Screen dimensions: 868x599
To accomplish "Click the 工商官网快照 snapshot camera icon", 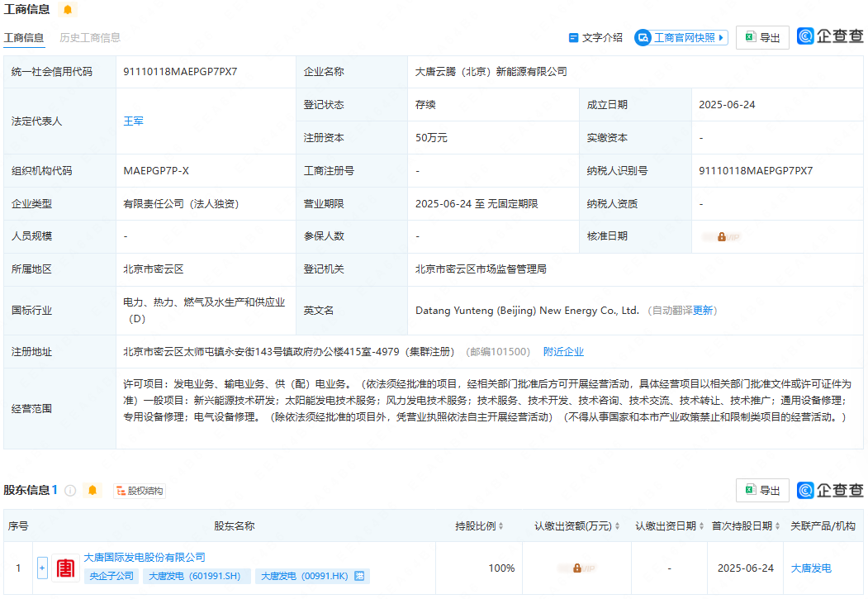I will pyautogui.click(x=644, y=37).
